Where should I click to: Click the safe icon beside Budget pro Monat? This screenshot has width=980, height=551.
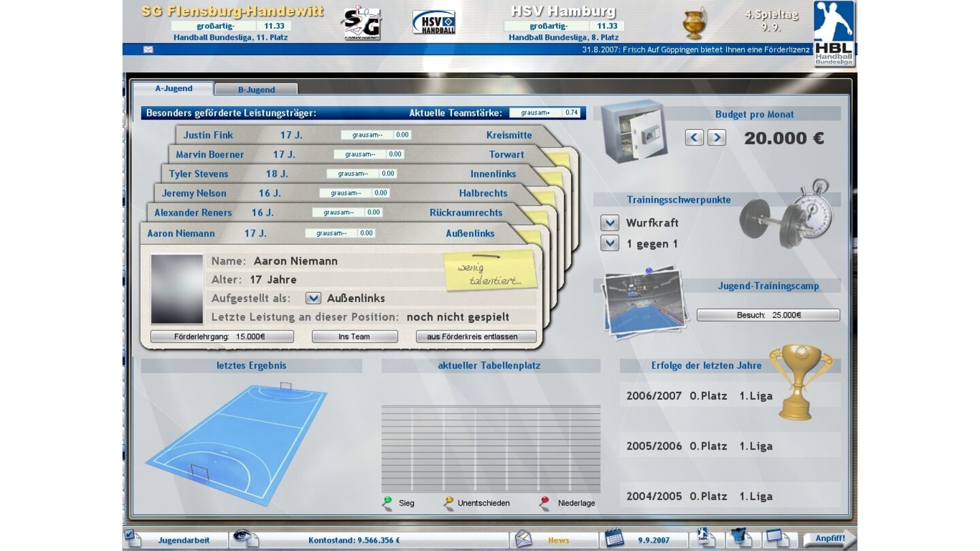pos(634,131)
